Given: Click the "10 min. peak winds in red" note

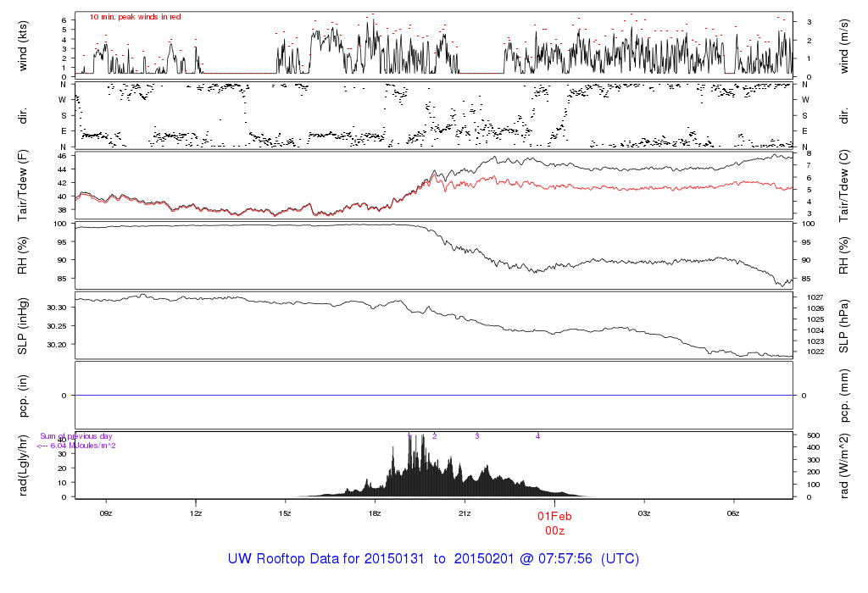Looking at the screenshot, I should (x=135, y=17).
